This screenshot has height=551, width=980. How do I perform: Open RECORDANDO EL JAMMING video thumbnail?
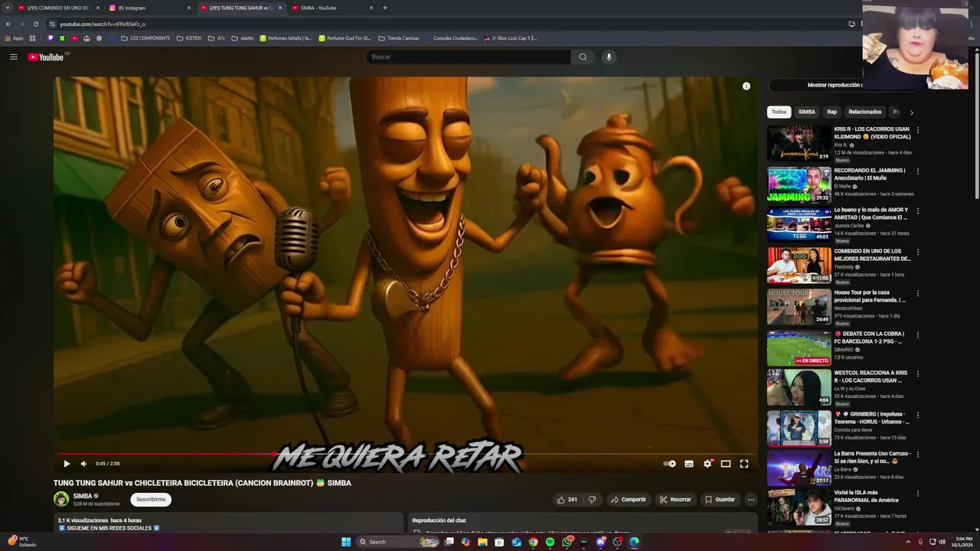pos(799,184)
